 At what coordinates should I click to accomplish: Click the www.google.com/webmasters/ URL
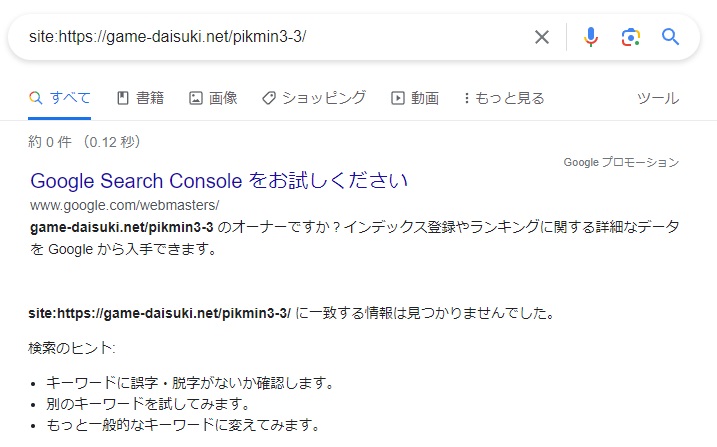(x=124, y=205)
